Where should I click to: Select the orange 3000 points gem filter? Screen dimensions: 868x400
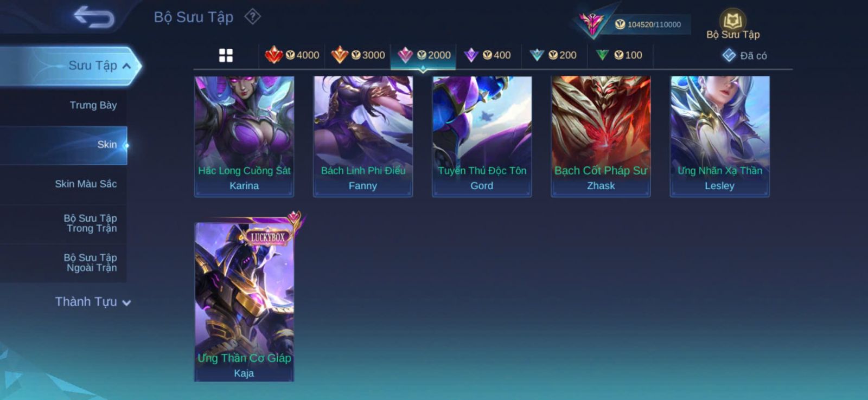coord(358,55)
